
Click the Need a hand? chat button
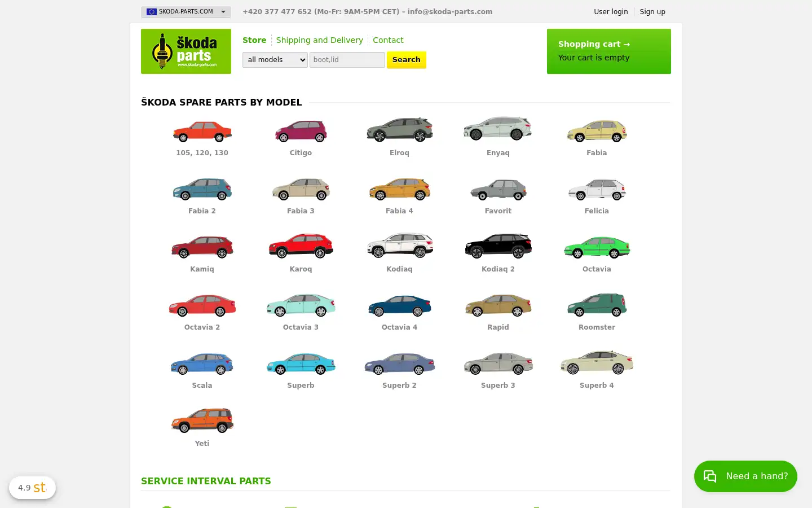(x=745, y=476)
